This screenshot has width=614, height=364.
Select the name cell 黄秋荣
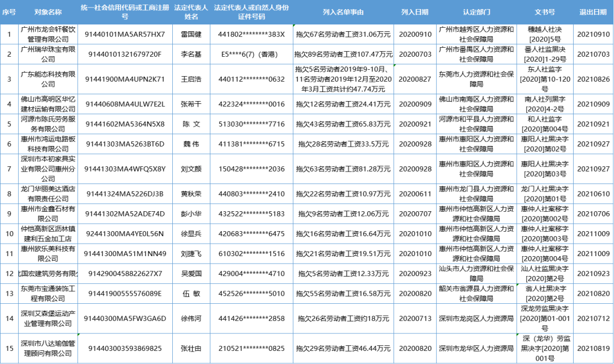tap(191, 194)
